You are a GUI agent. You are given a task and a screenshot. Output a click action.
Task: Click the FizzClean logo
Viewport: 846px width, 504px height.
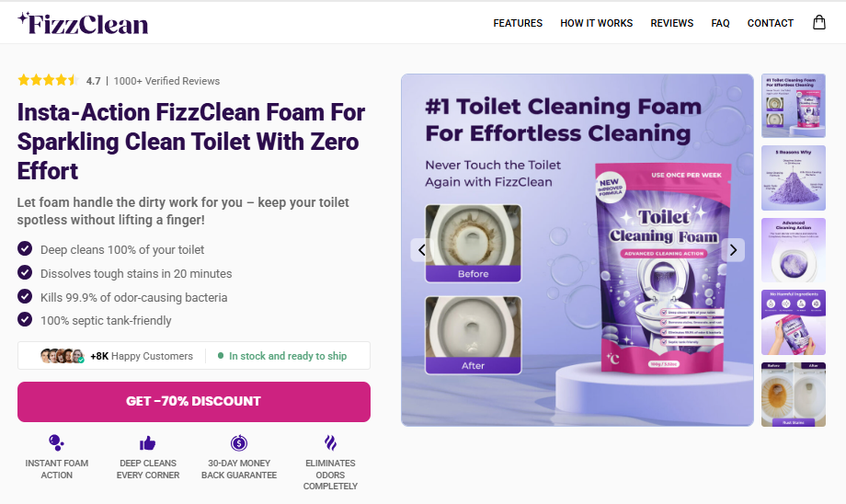coord(83,23)
